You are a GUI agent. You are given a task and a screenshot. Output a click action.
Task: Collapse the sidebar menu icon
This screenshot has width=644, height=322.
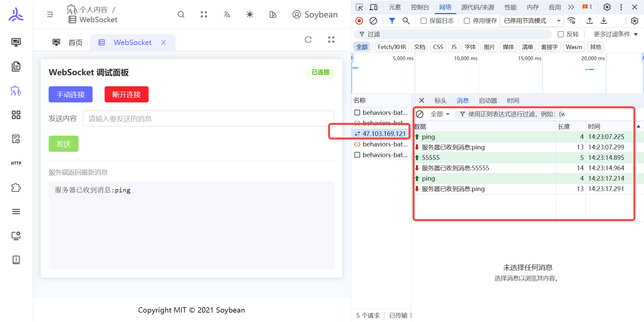(x=50, y=14)
